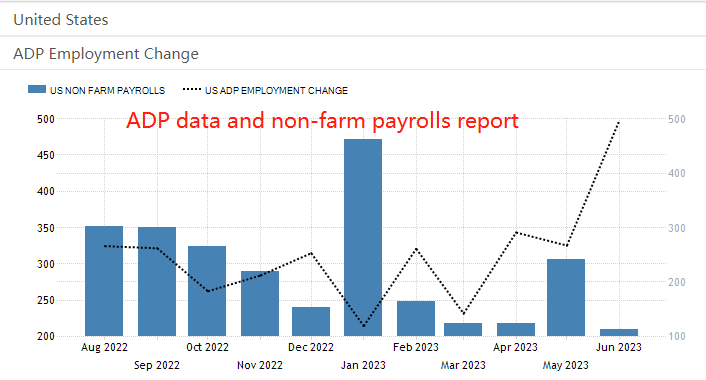This screenshot has width=706, height=380.
Task: Click the Mar 2023 x-axis label
Action: 463,365
